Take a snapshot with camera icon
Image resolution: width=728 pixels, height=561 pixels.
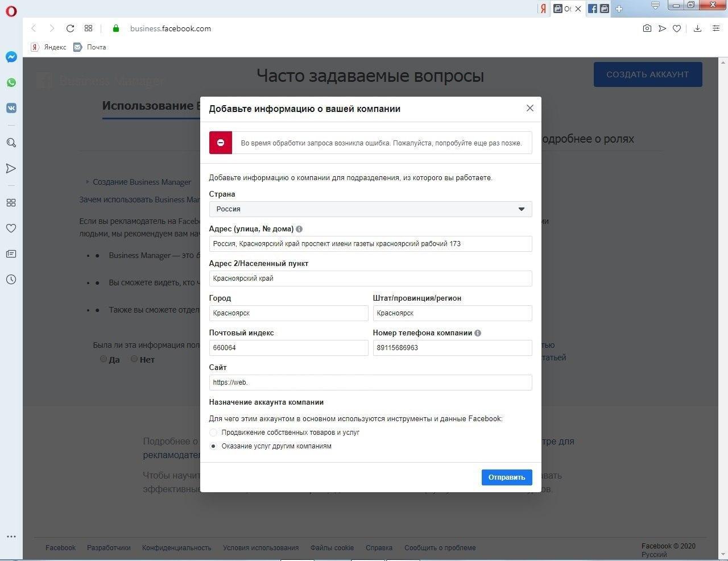coord(647,28)
